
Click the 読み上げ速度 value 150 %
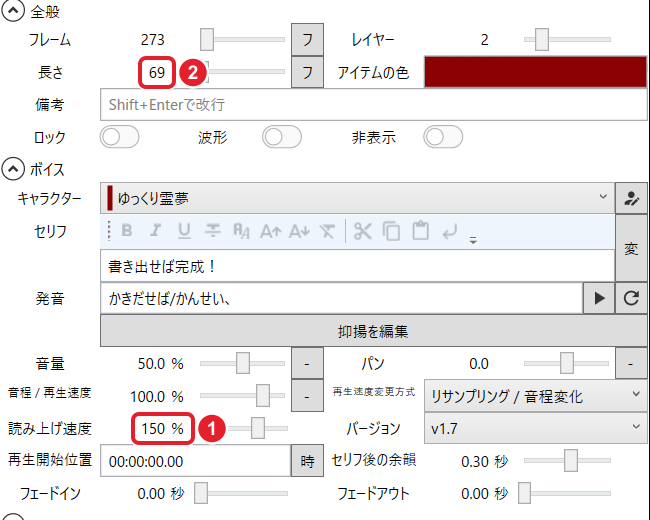click(162, 428)
